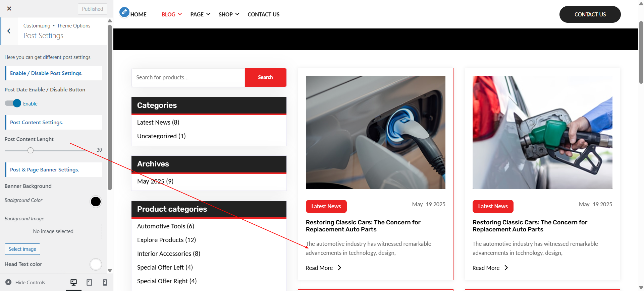Viewport: 644px width, 291px height.
Task: Open the HOME menu item
Action: 138,14
